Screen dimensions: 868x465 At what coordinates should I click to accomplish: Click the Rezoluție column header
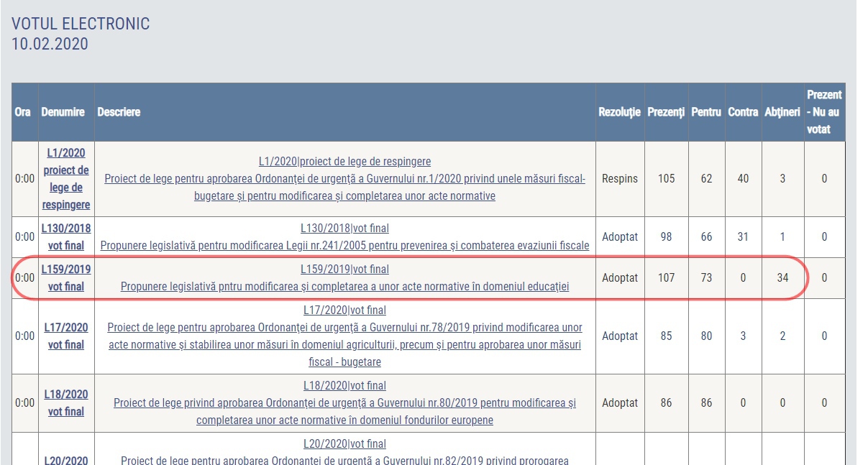coord(619,112)
